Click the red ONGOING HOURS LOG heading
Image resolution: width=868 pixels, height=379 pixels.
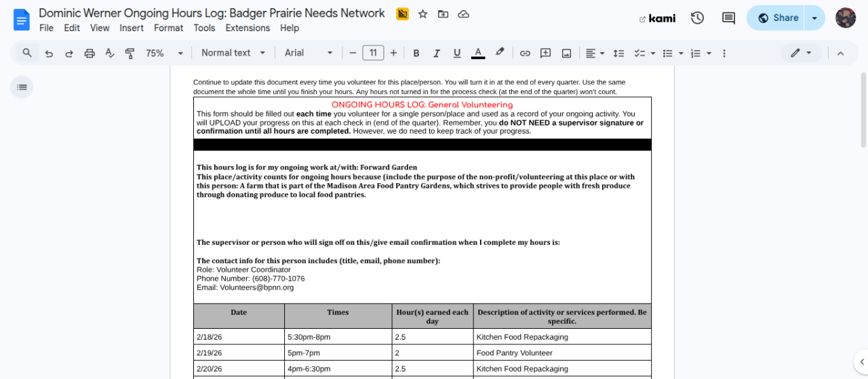pos(422,104)
